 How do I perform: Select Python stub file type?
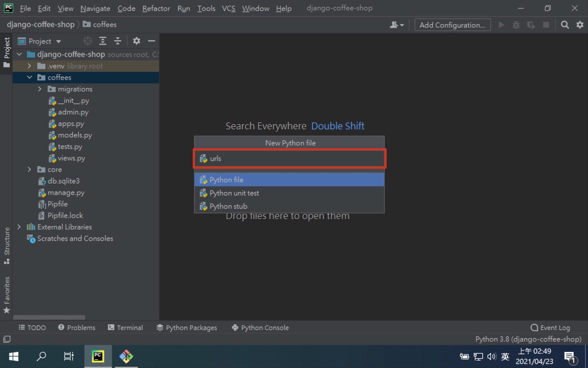coord(290,206)
